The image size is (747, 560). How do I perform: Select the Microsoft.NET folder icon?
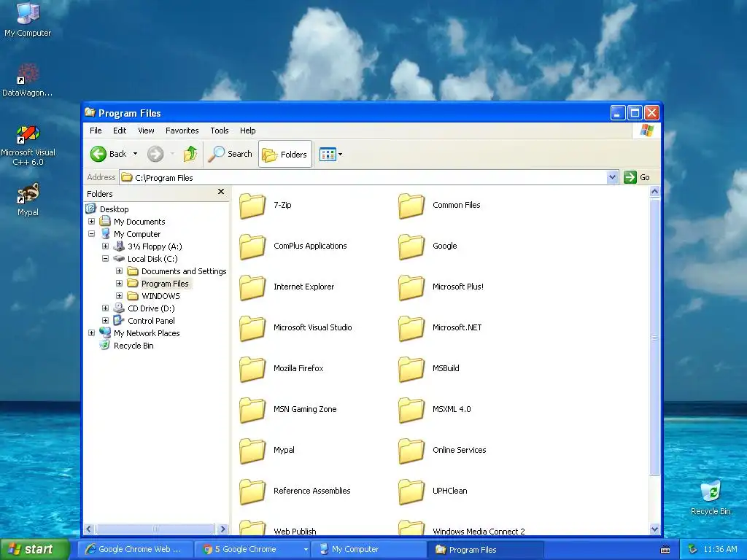411,328
